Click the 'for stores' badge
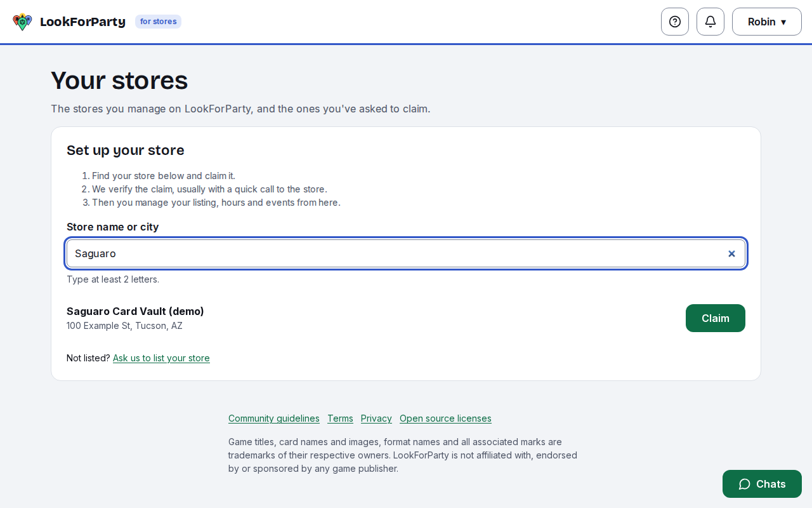The width and height of the screenshot is (812, 508). (159, 22)
